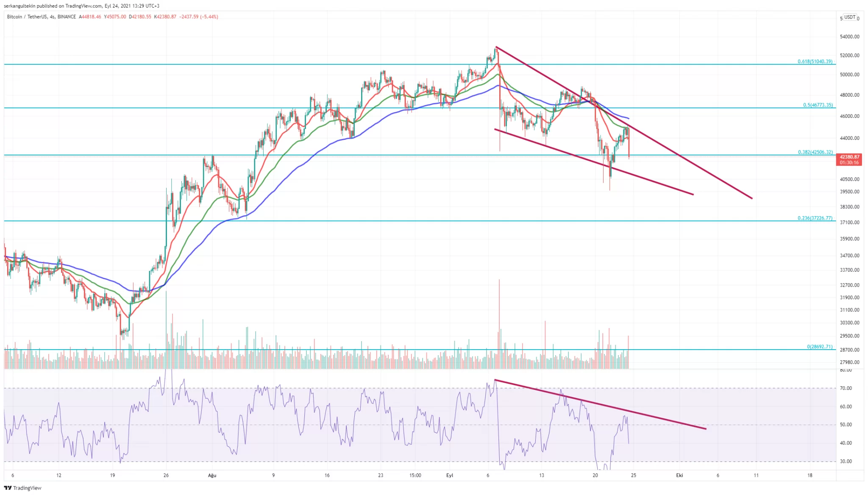Click the red -2437.59 (-5.44%) change value
Image resolution: width=868 pixels, height=495 pixels.
198,17
